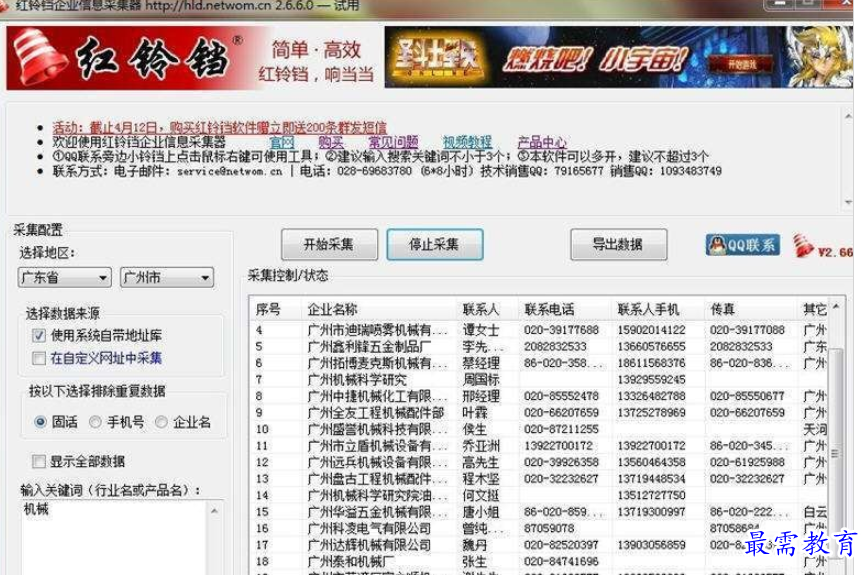Open the red 活动 promotion link
866x575 pixels.
[219, 128]
